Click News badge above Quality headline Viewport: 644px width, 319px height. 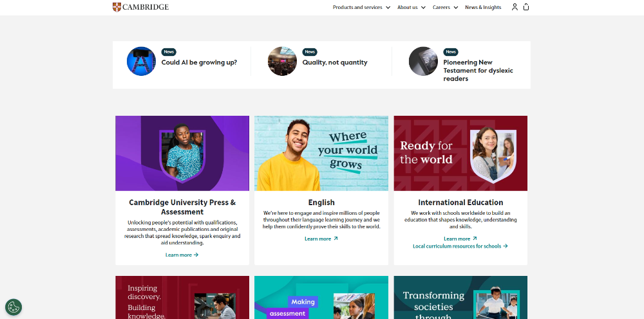310,52
